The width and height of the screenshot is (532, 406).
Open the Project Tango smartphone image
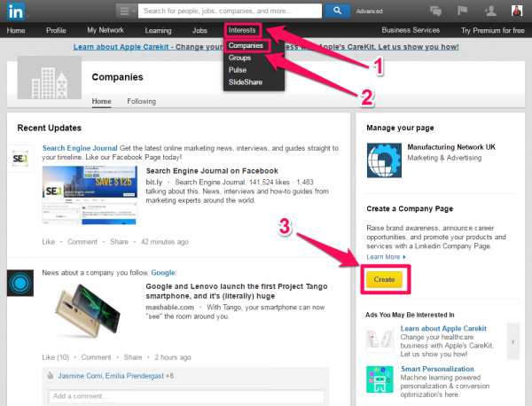[88, 310]
